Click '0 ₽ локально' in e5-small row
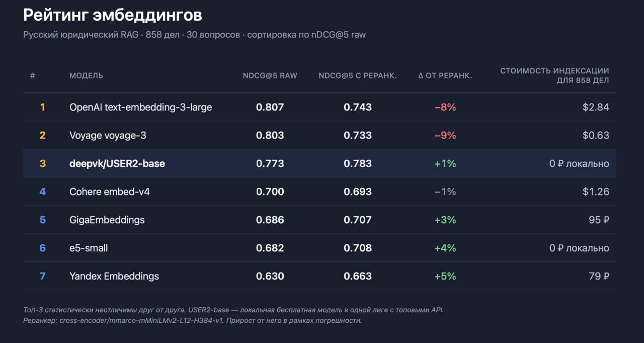This screenshot has height=343, width=644. pyautogui.click(x=579, y=248)
